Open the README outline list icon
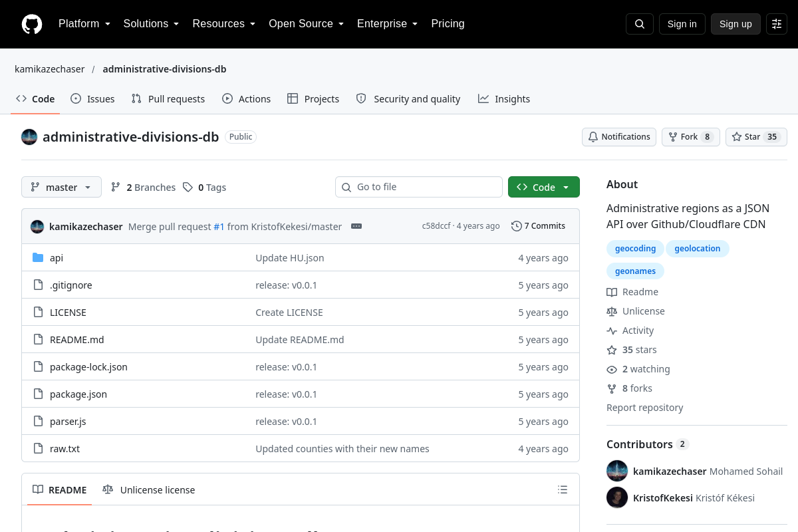 (563, 490)
